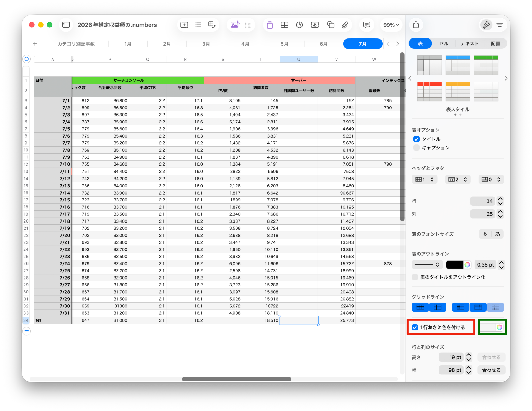The width and height of the screenshot is (532, 411).
Task: Select the blue header table style
Action: pyautogui.click(x=458, y=65)
